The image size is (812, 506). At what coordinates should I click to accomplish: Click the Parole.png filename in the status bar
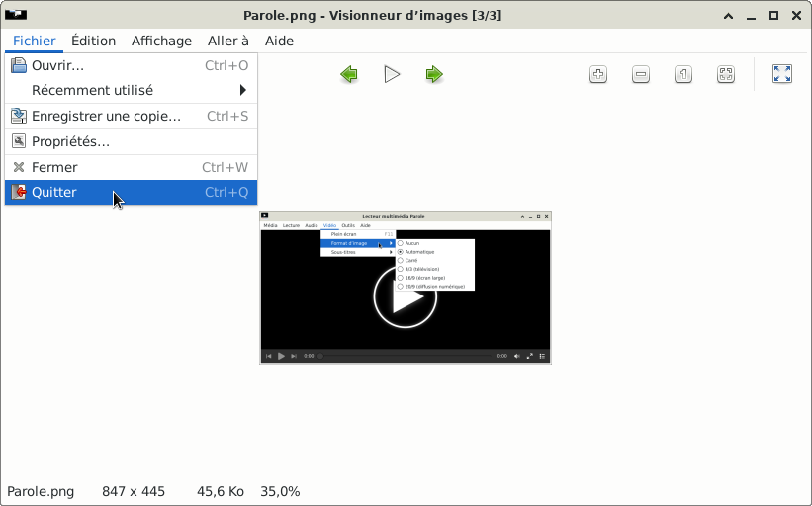pos(41,491)
